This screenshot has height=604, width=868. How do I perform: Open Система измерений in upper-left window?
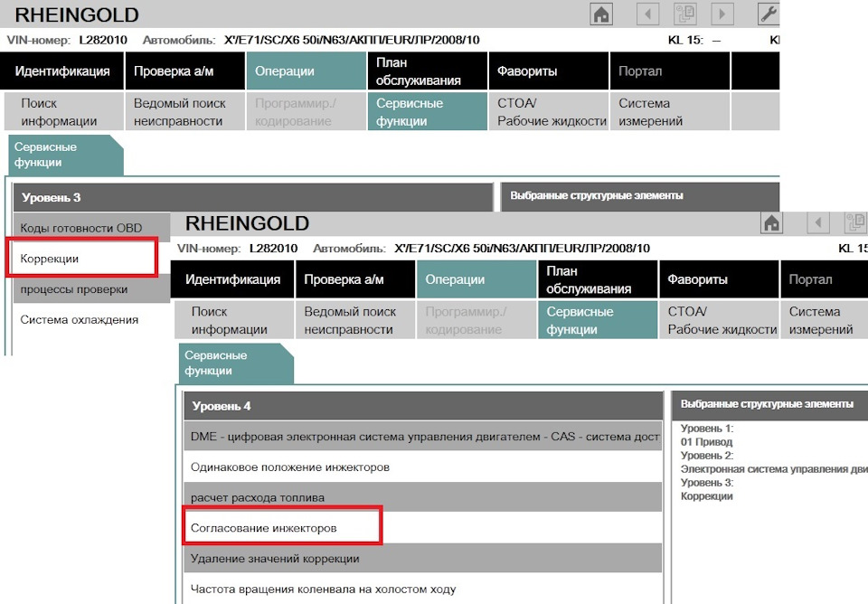670,112
